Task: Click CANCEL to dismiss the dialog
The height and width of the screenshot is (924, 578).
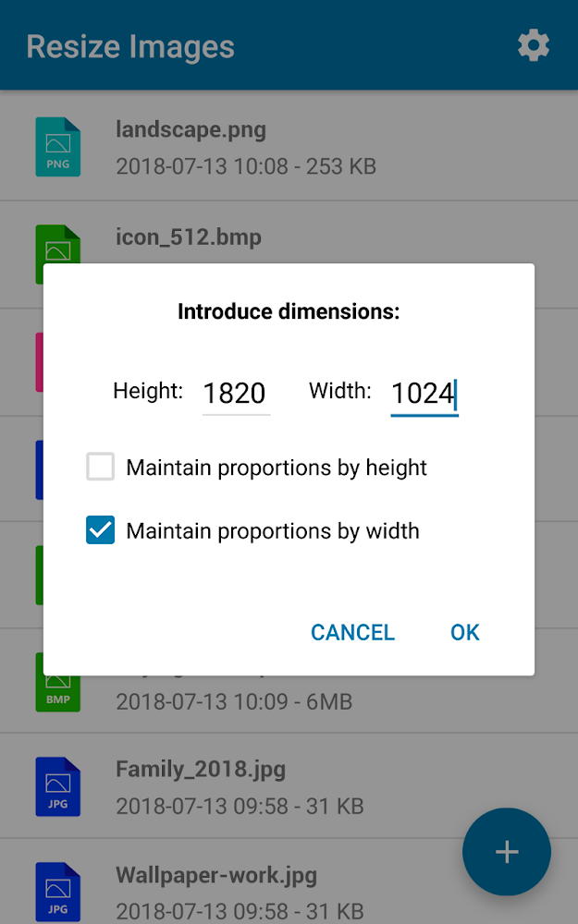Action: pos(352,632)
